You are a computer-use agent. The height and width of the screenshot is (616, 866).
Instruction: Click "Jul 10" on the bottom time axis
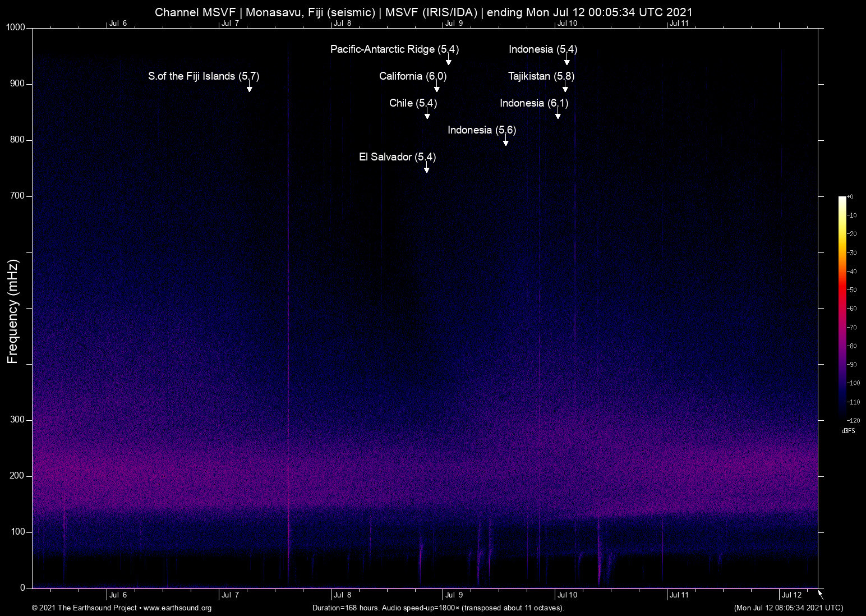568,595
